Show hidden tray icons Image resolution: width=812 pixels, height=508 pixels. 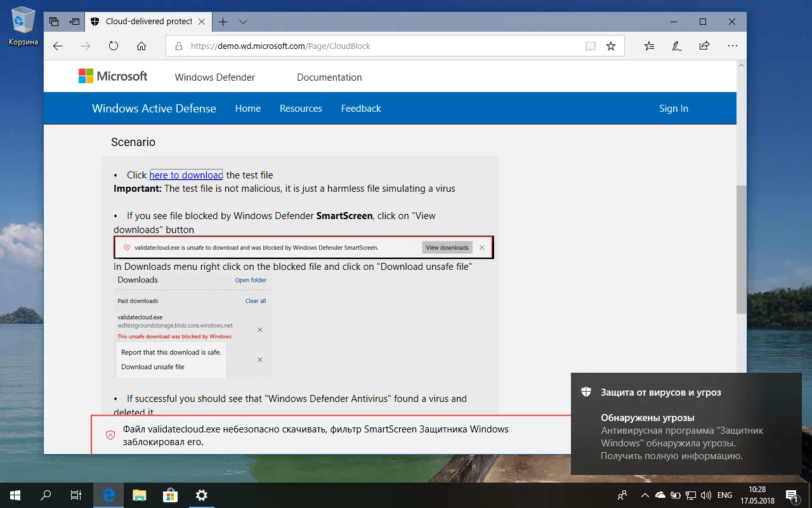tap(645, 495)
